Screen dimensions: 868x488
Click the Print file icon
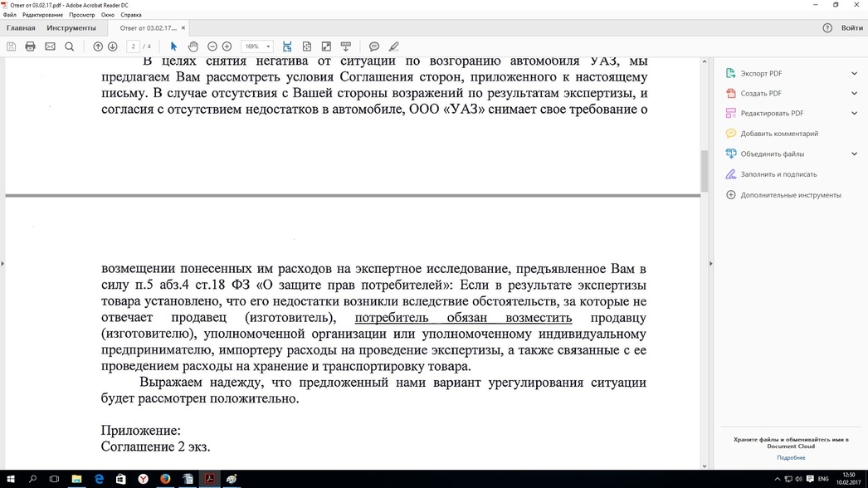[30, 46]
